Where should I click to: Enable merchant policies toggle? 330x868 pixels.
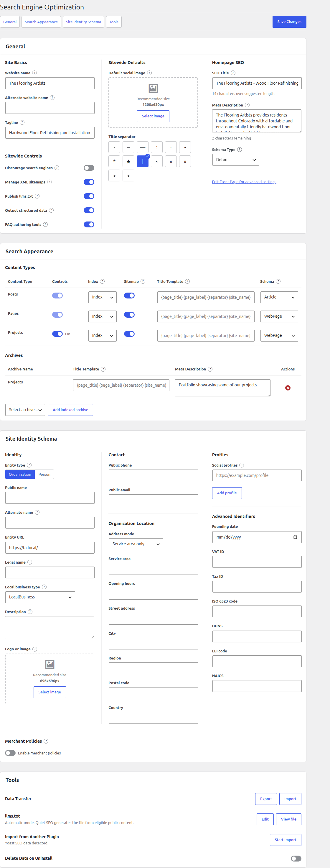(10, 753)
